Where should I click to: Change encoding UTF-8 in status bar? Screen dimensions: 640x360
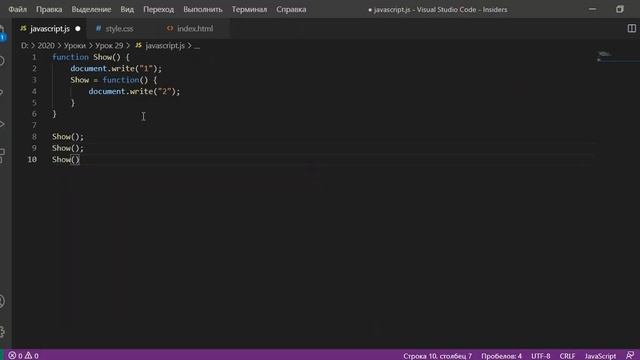point(540,356)
